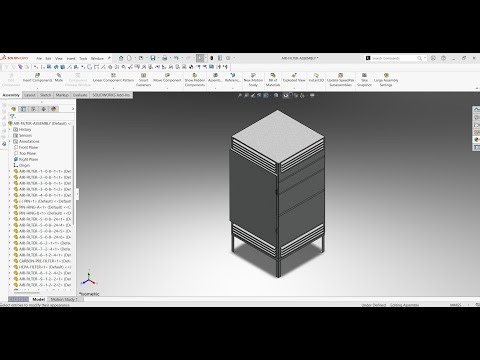Switch to the Evaluate tab
The height and width of the screenshot is (360, 480).
coord(80,95)
